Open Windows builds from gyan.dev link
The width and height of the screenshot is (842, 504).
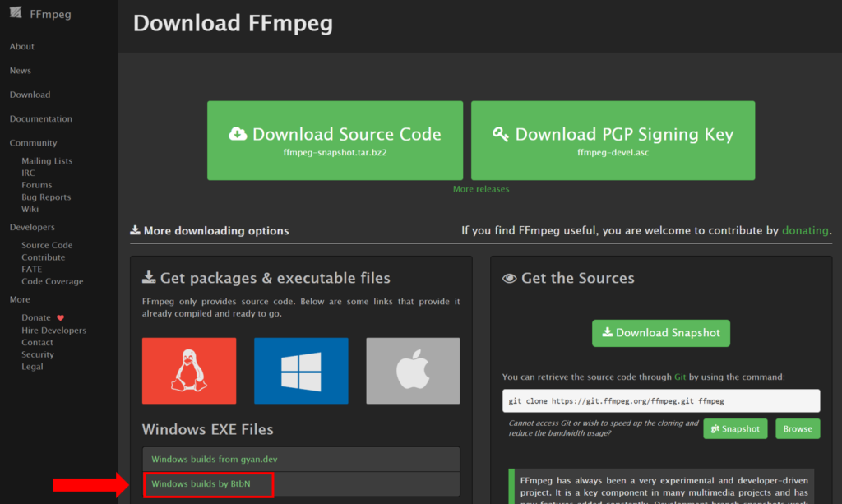(x=209, y=460)
